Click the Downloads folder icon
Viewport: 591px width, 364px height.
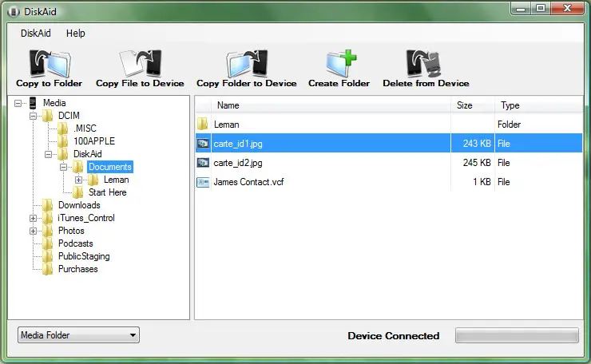click(x=47, y=205)
